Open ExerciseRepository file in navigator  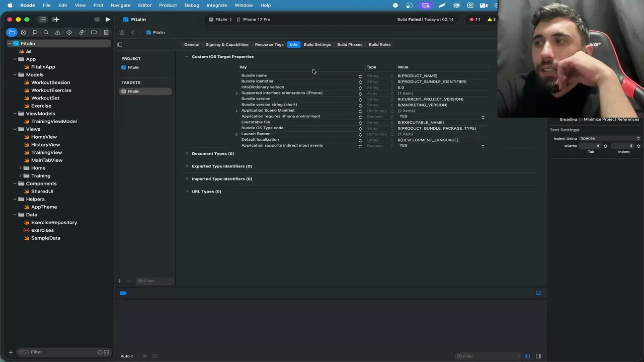pyautogui.click(x=54, y=222)
